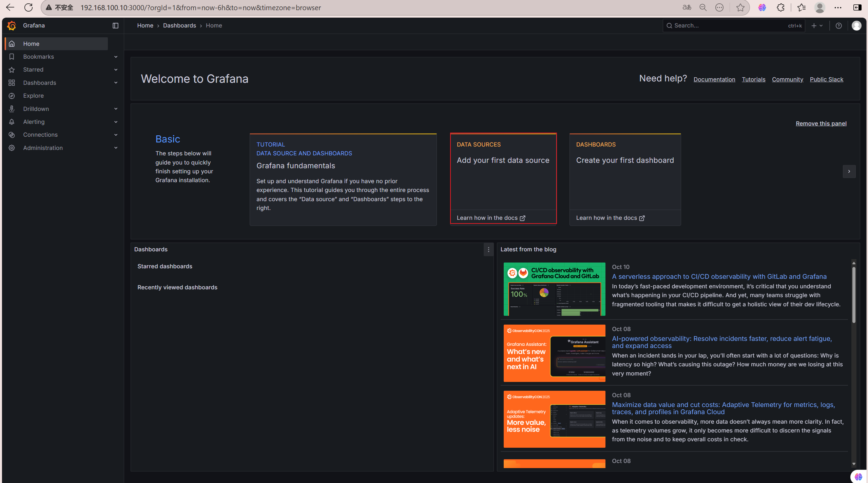Open browser settings ellipsis menu

(838, 7)
